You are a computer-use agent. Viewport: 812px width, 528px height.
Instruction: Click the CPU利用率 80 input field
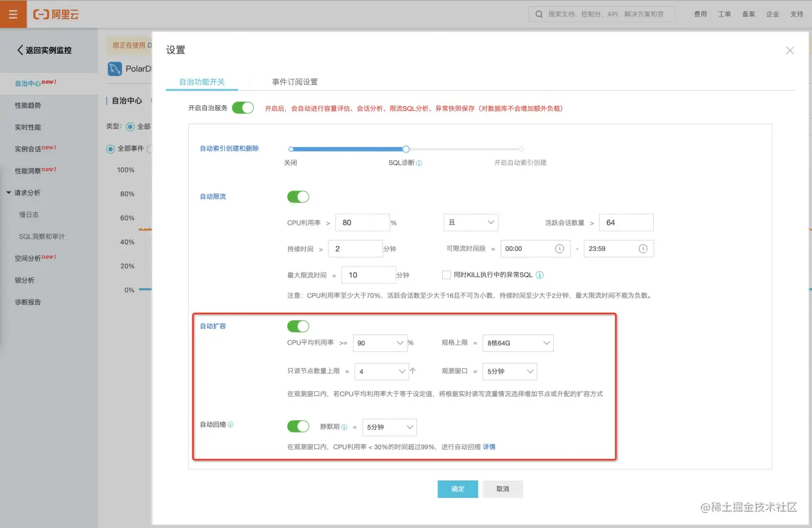click(x=363, y=222)
